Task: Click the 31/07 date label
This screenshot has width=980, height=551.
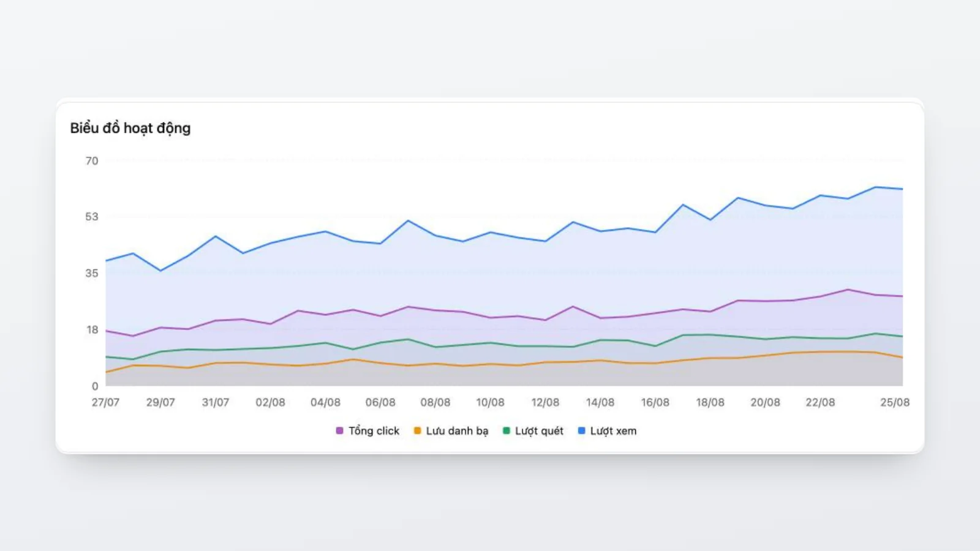Action: point(216,403)
